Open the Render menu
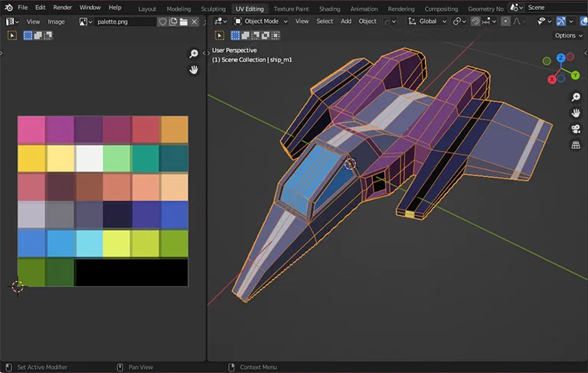 pos(62,8)
